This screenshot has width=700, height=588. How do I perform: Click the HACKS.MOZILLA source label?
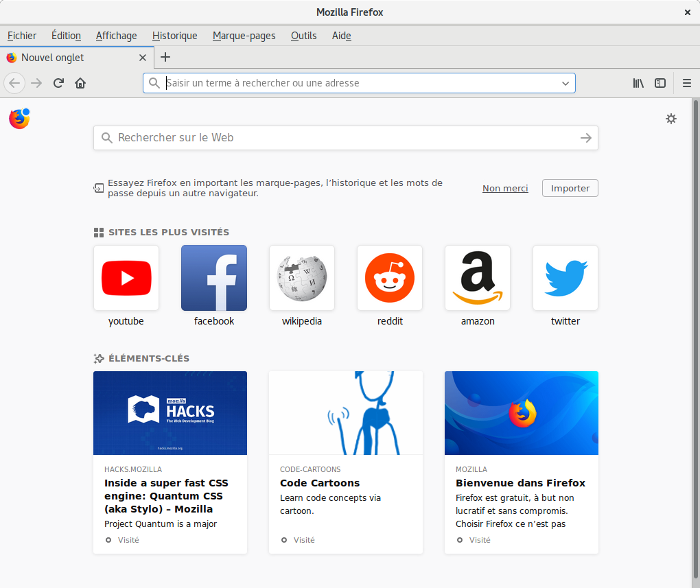133,469
